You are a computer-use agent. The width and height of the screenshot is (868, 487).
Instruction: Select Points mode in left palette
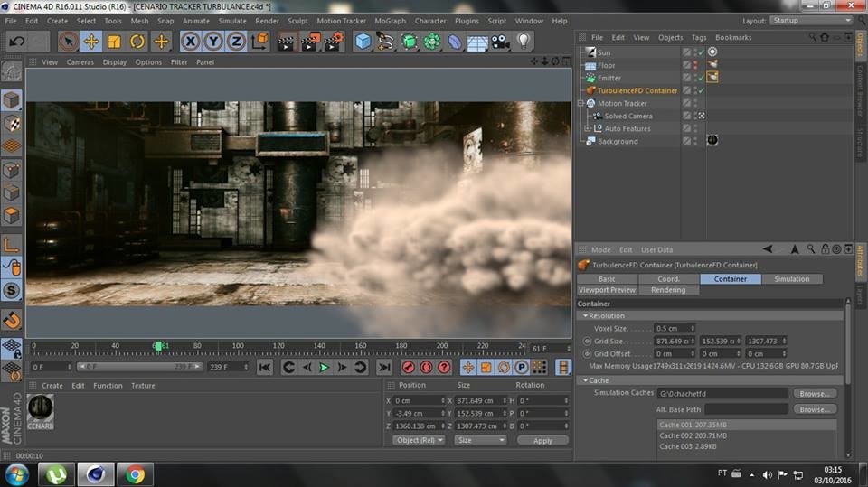pyautogui.click(x=11, y=169)
